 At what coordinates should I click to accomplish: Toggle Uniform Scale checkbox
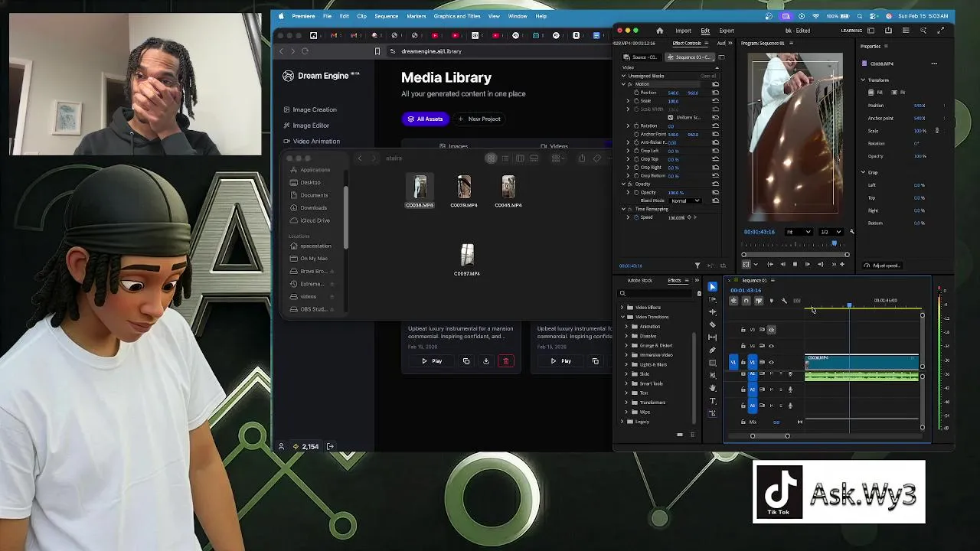[671, 117]
